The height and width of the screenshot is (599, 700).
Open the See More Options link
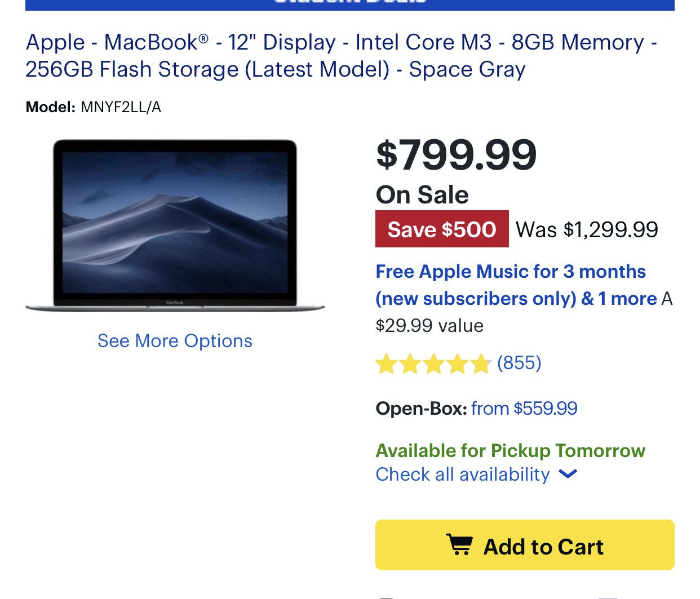(x=175, y=341)
